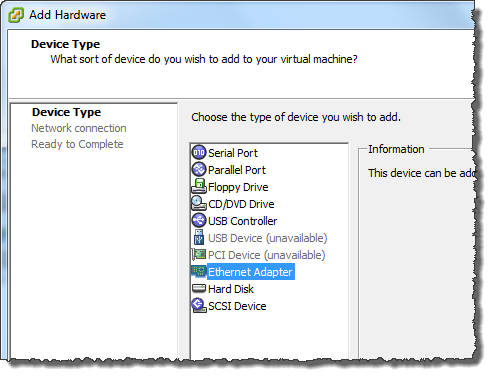Click the Serial Port icon
Viewport: 494px width, 380px height.
tap(199, 153)
